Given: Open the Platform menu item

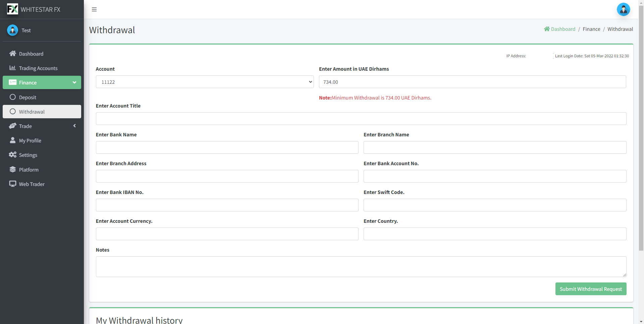Looking at the screenshot, I should point(42,170).
